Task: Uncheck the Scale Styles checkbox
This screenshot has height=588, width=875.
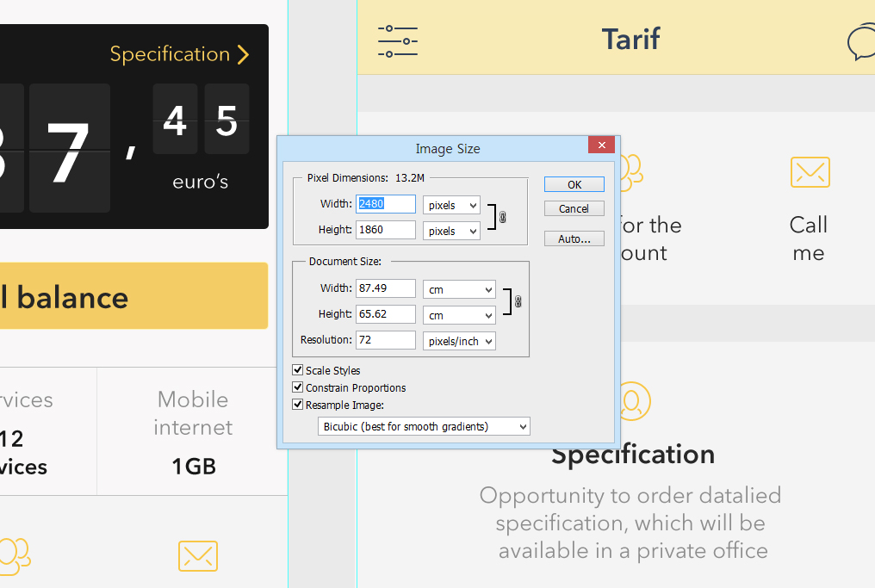Action: tap(298, 370)
